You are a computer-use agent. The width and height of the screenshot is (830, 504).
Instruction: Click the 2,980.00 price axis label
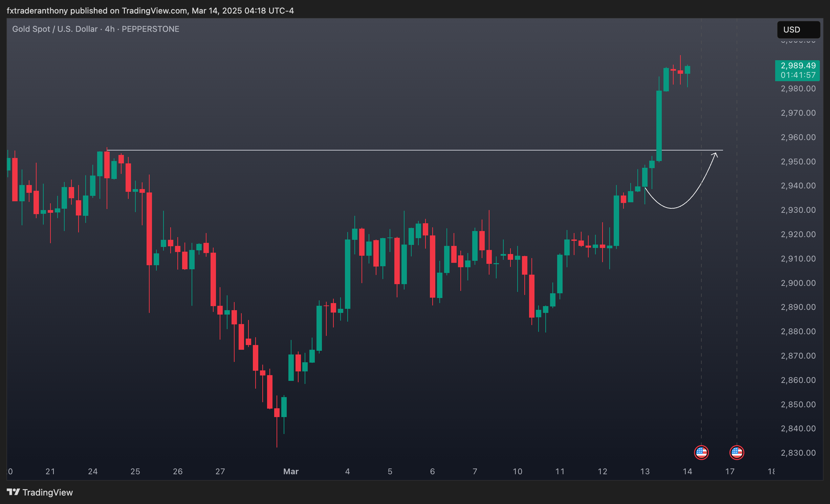[798, 89]
